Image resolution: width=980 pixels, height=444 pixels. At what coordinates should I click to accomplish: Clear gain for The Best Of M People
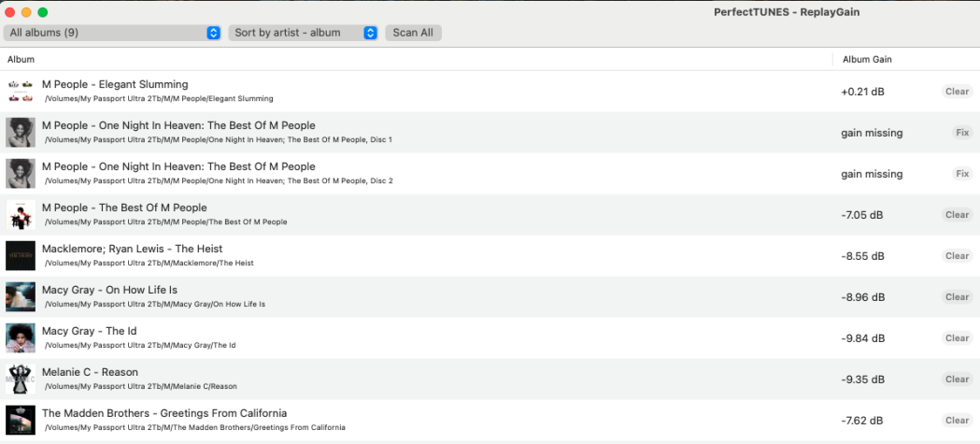[x=957, y=214]
